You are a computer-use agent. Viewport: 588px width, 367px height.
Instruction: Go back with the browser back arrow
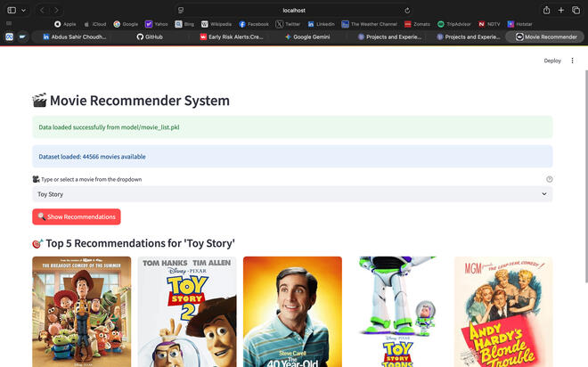[x=42, y=10]
